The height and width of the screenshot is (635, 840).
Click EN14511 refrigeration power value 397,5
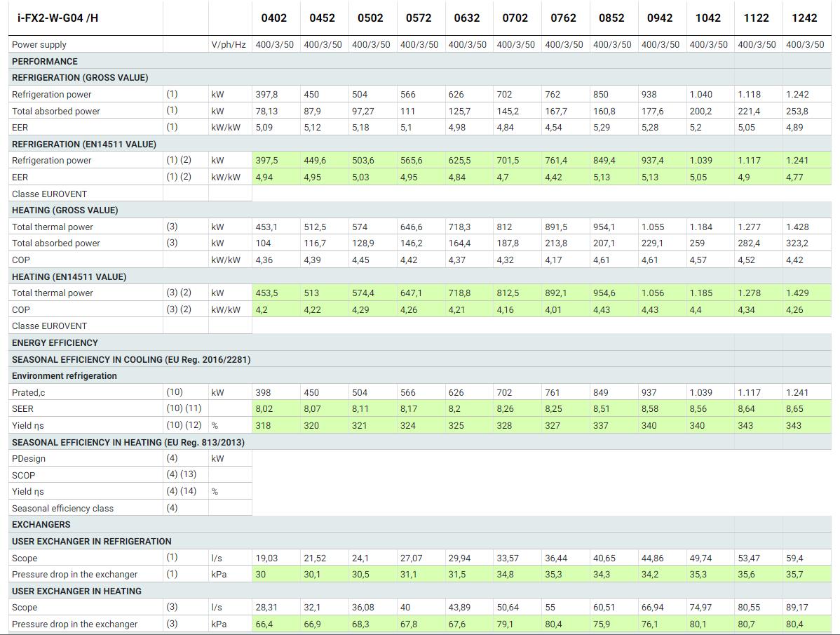click(x=266, y=160)
